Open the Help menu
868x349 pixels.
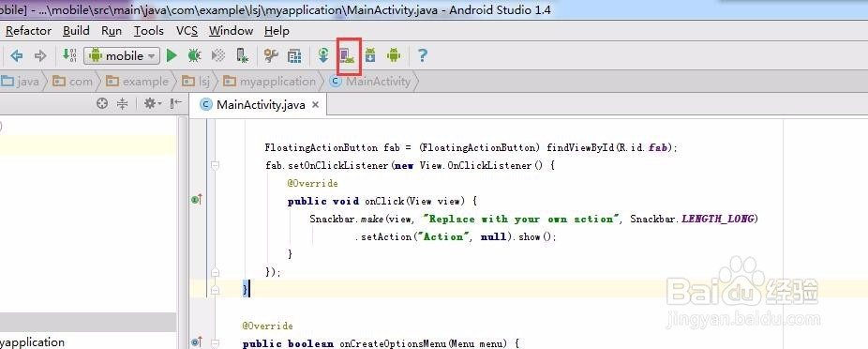(x=277, y=31)
